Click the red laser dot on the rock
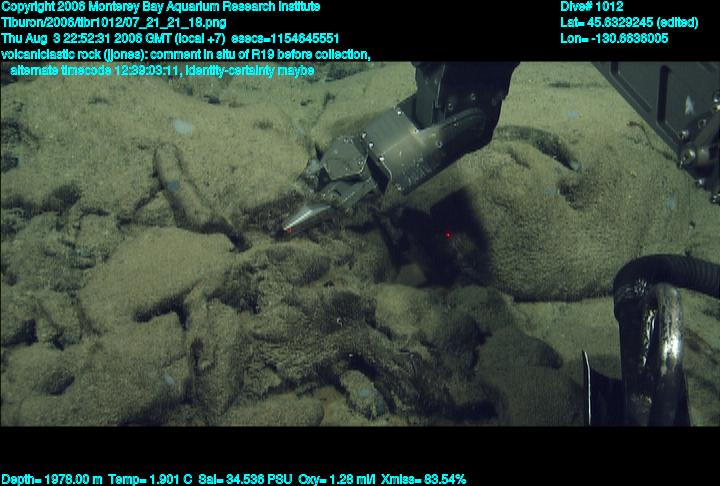The width and height of the screenshot is (720, 486). [447, 235]
